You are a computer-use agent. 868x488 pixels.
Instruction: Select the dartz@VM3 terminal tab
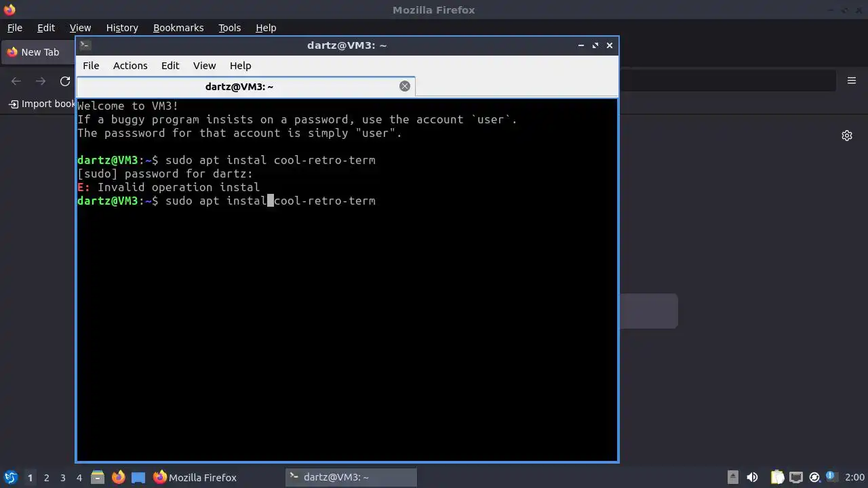(245, 87)
